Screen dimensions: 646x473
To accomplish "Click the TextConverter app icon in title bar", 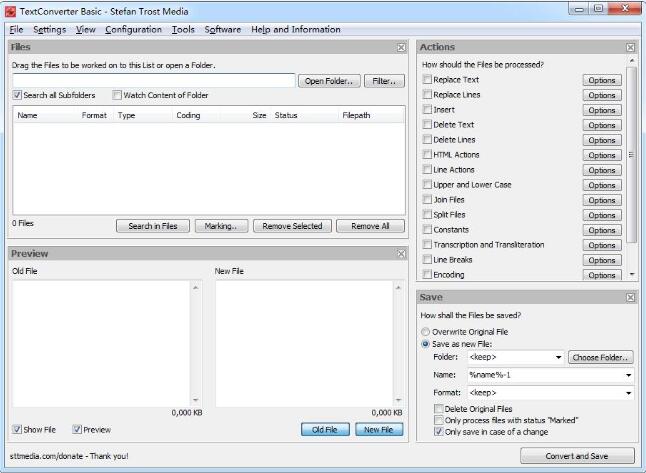I will [10, 12].
